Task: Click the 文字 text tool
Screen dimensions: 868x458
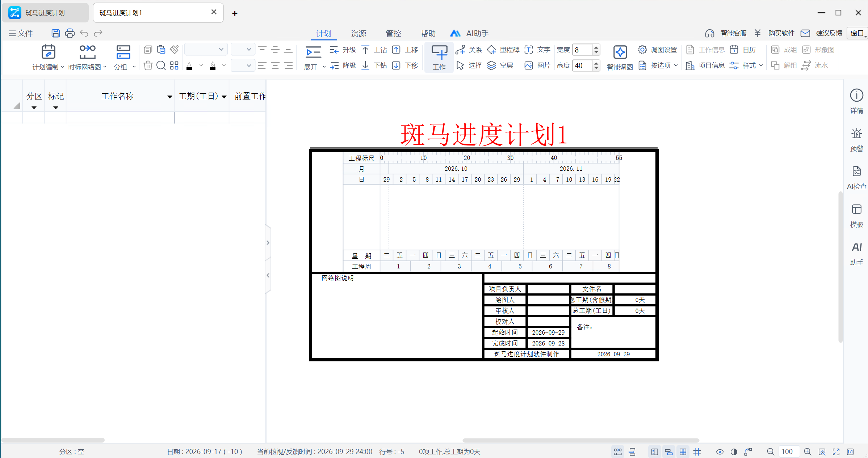Action: pos(537,50)
